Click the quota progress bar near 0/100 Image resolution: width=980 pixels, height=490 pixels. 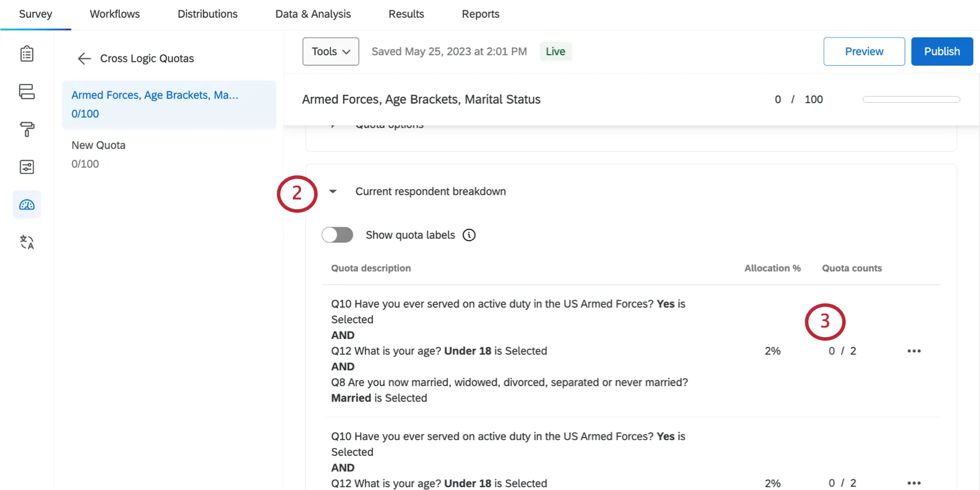[x=911, y=99]
